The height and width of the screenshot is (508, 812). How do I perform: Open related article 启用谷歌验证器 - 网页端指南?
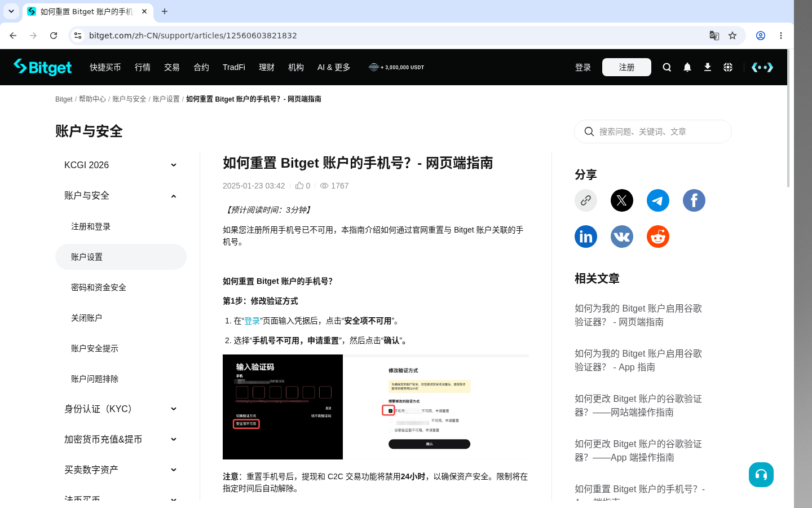click(638, 315)
